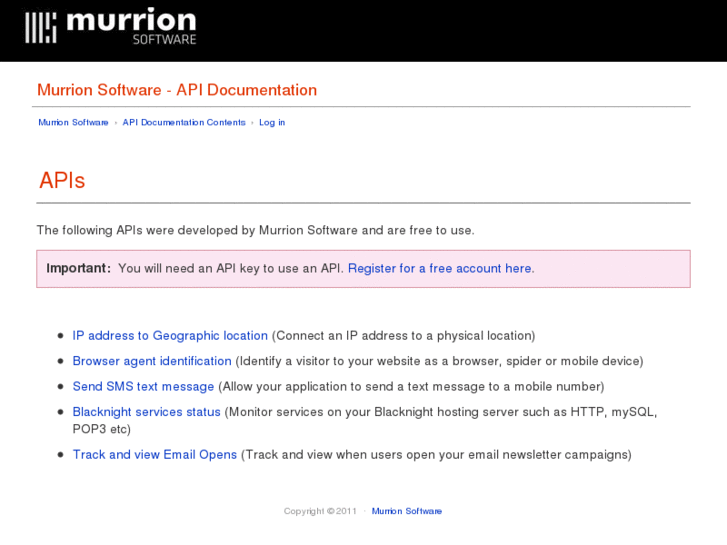
Task: Click the Murrion striped logo icon
Action: pyautogui.click(x=41, y=28)
